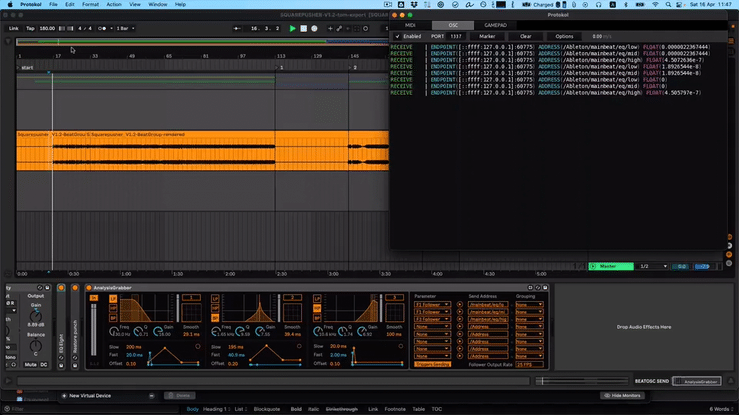Select the 180.00 tempo field
739x415 pixels.
pos(47,28)
